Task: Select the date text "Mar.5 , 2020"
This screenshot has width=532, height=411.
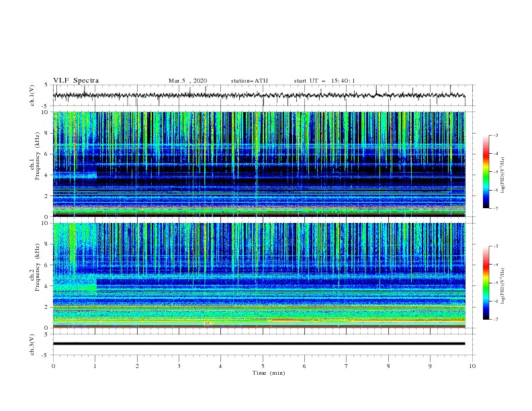Action: 187,81
